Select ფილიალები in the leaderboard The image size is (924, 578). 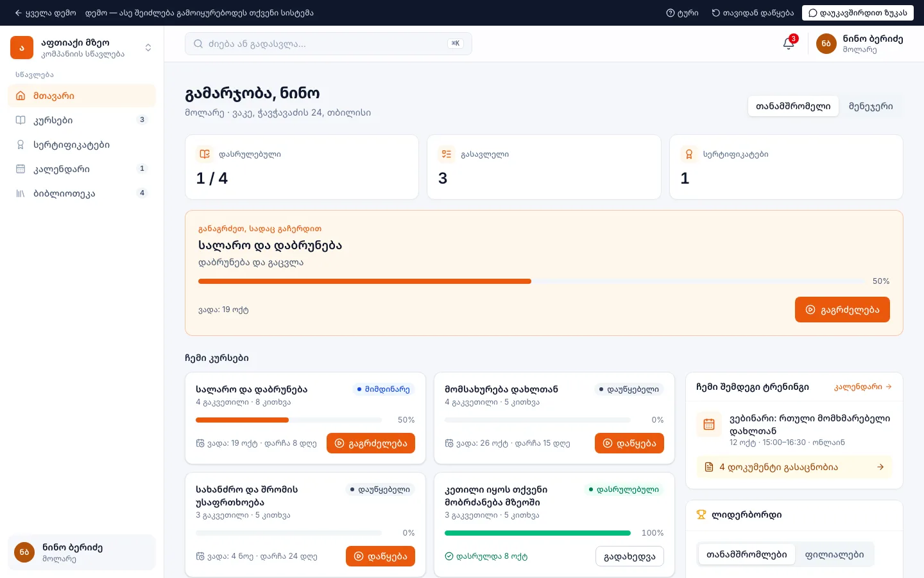[835, 554]
